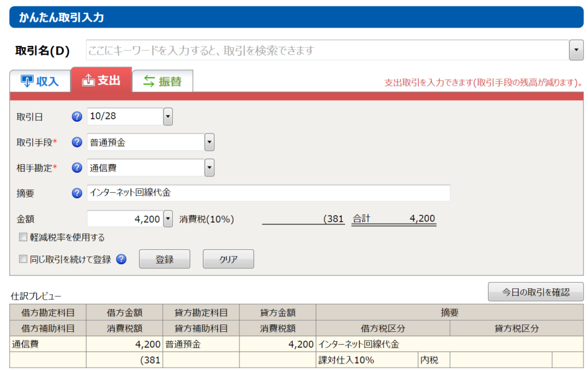Enable 軽減税率を使用する checkbox

(23, 237)
